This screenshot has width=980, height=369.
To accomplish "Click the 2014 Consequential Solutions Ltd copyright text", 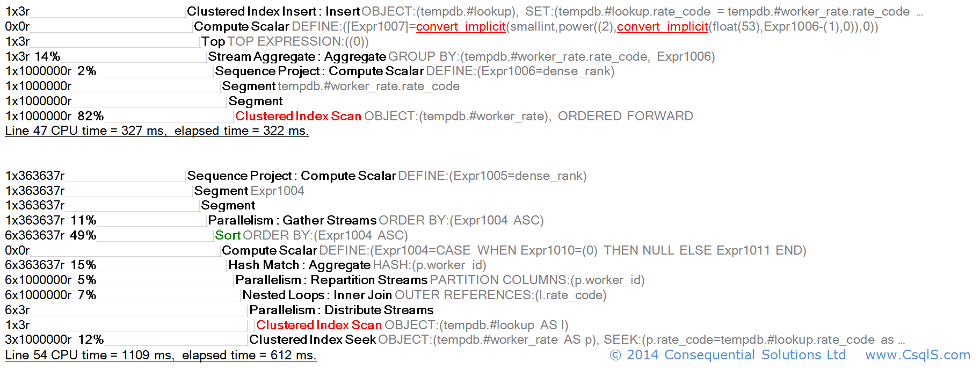I will click(x=728, y=355).
